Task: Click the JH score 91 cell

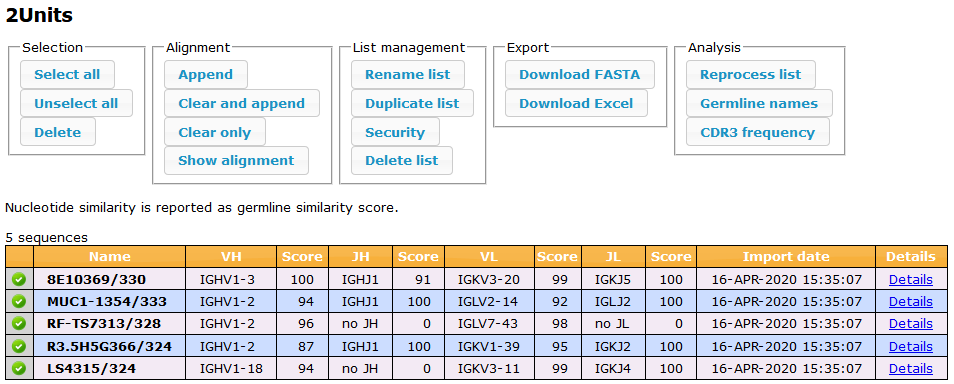Action: tap(419, 280)
